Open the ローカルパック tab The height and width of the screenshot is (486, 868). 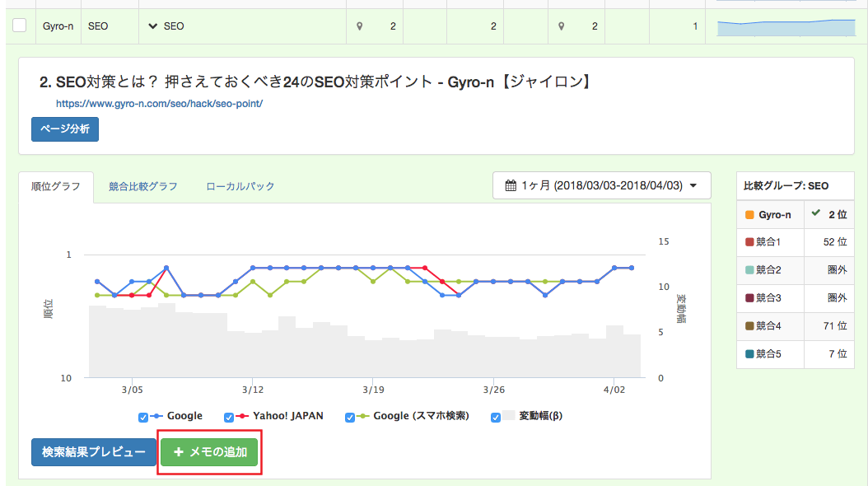tap(240, 186)
